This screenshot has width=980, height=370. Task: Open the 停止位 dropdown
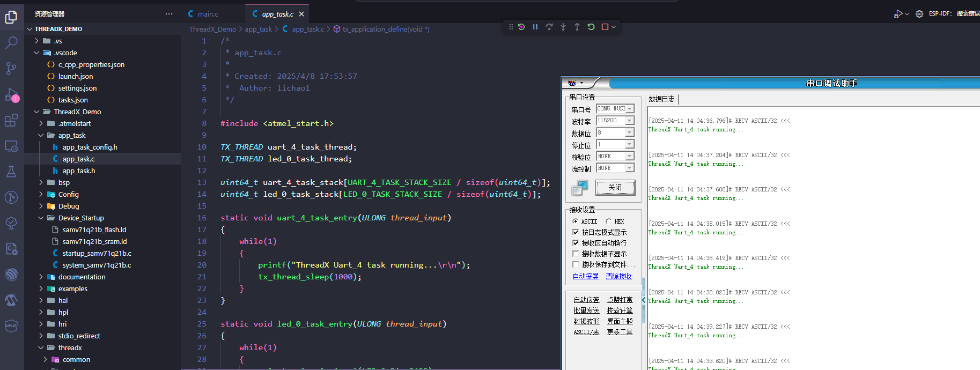point(630,144)
